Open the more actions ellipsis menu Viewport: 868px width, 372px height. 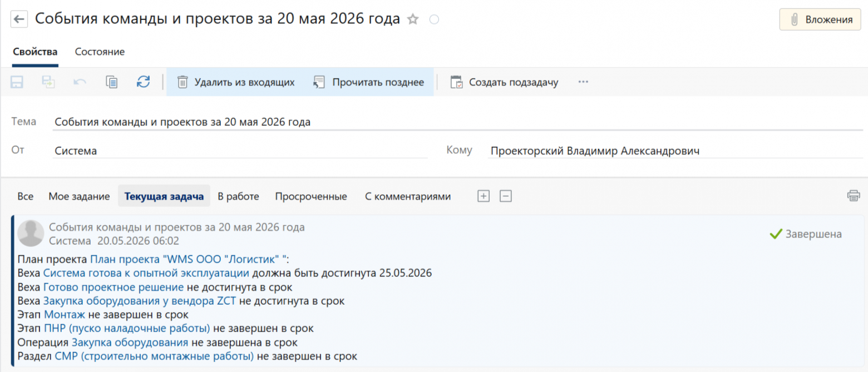(x=583, y=82)
